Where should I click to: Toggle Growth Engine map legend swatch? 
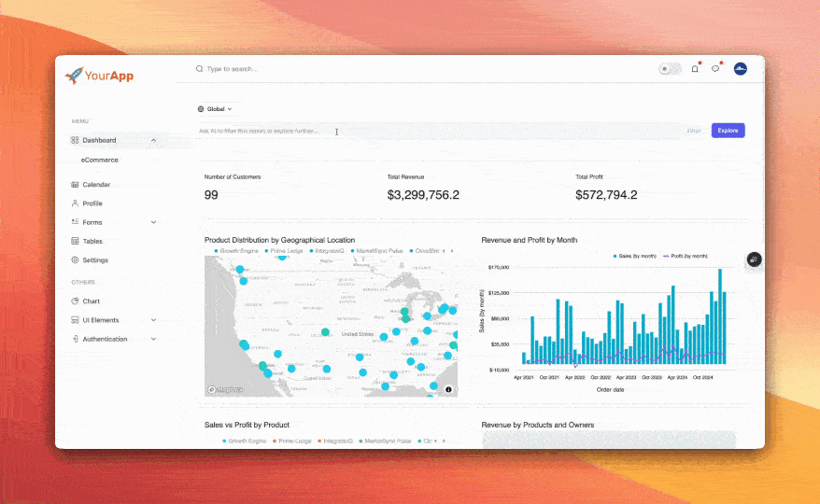(x=218, y=251)
